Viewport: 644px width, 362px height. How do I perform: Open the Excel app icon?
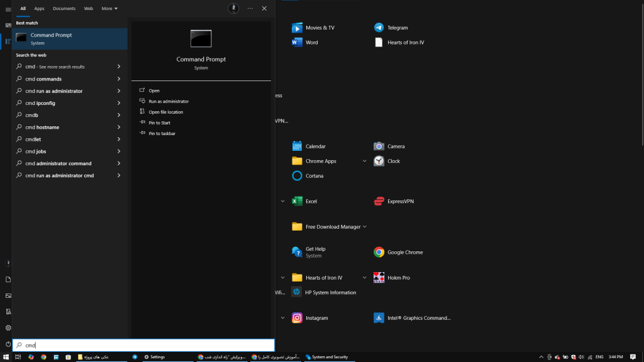tap(297, 201)
